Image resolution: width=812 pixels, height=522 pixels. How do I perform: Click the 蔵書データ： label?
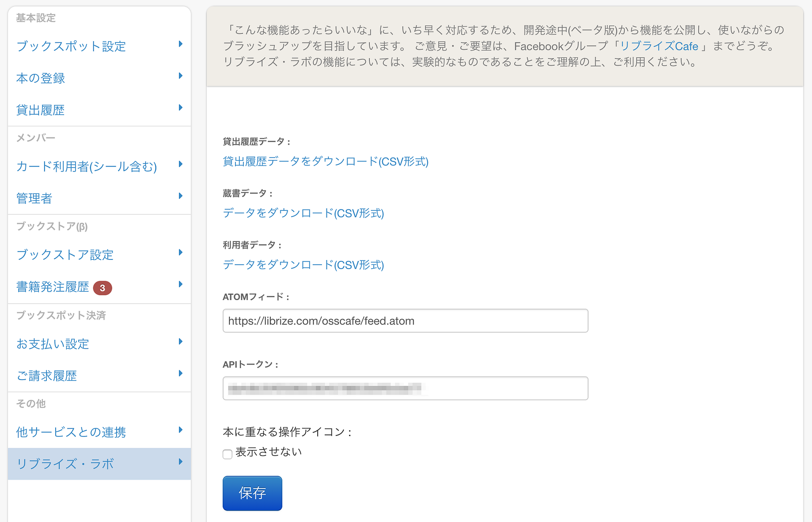pos(248,193)
